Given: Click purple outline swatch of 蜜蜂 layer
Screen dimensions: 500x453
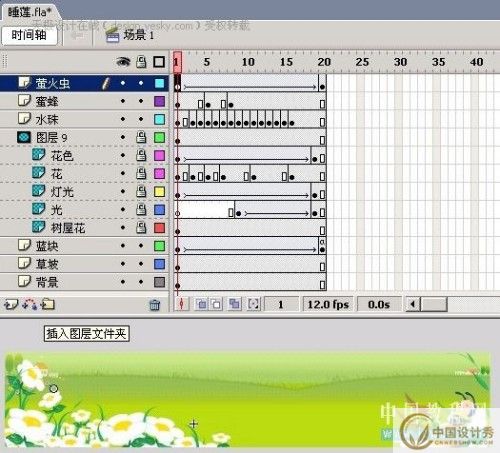Looking at the screenshot, I should [x=159, y=101].
